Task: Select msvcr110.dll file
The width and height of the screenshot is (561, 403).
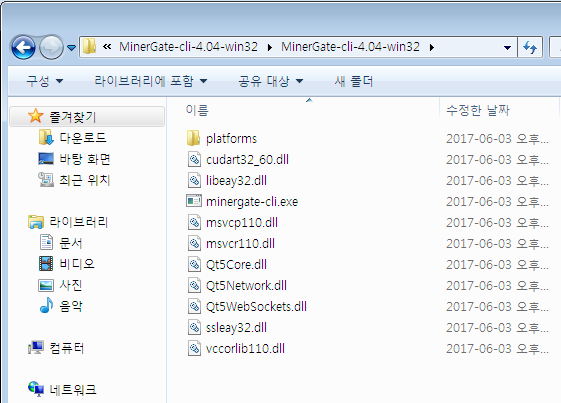Action: click(240, 244)
